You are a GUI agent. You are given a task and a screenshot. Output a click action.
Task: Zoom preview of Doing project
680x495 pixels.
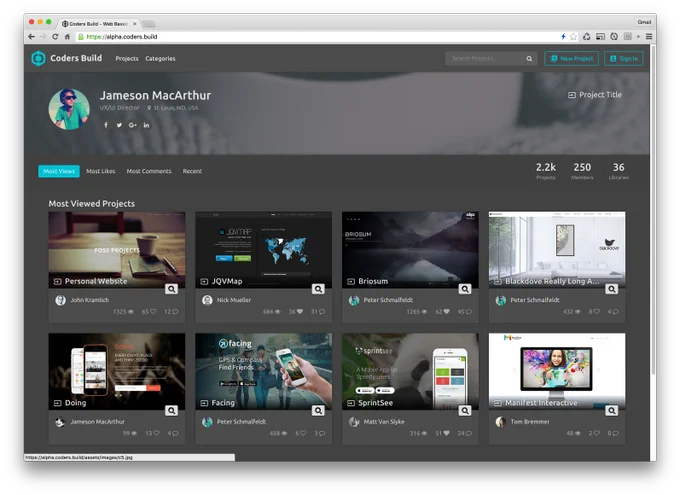(x=172, y=410)
